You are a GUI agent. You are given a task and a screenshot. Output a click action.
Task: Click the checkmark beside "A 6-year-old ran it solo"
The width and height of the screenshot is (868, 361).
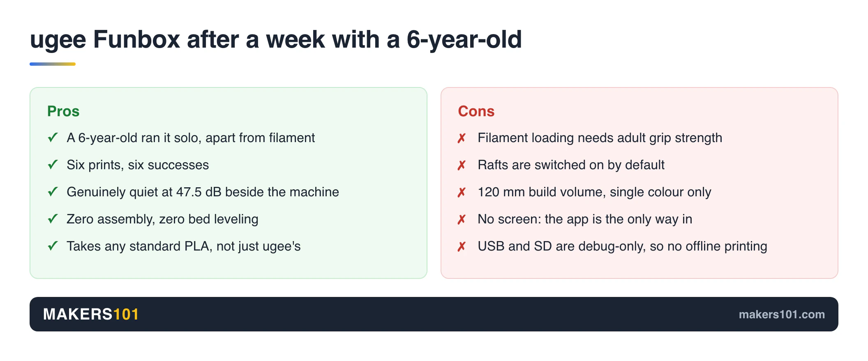[53, 138]
